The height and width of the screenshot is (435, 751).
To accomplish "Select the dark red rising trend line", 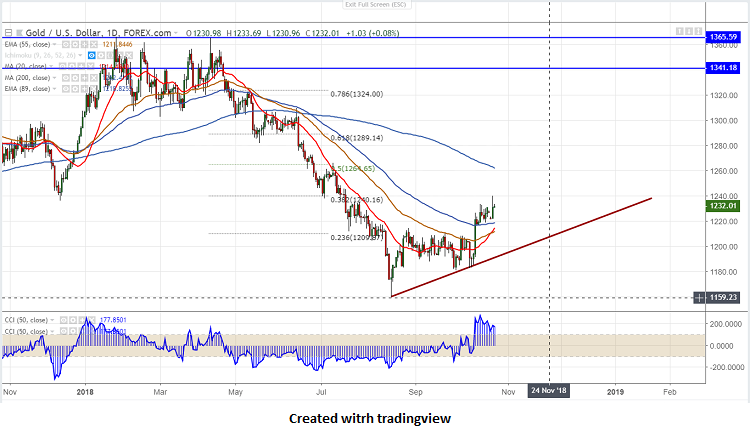I will (x=522, y=247).
